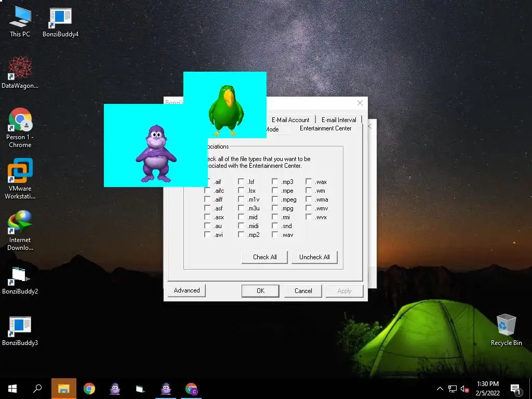The width and height of the screenshot is (532, 399).
Task: Open the network tray icon
Action: click(453, 389)
